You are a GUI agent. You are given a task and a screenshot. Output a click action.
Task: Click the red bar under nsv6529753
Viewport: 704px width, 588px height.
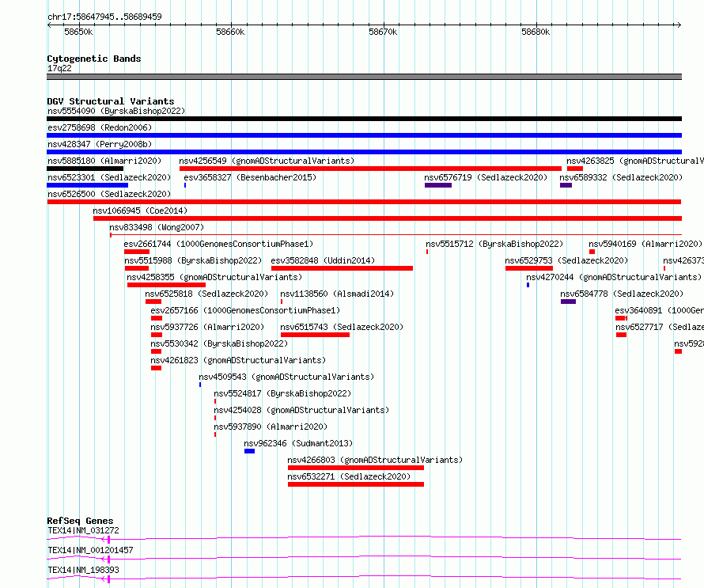[x=529, y=268]
